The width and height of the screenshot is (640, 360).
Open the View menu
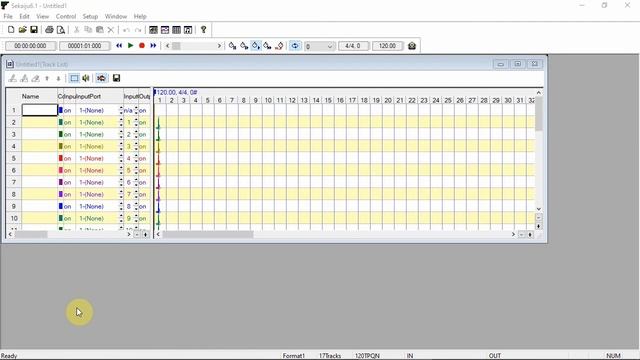coord(42,16)
